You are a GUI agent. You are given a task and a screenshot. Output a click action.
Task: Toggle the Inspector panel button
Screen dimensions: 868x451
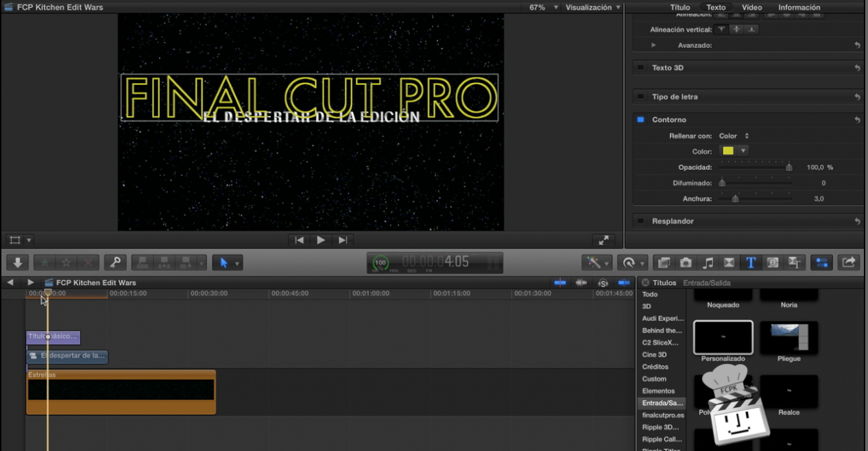click(x=822, y=263)
